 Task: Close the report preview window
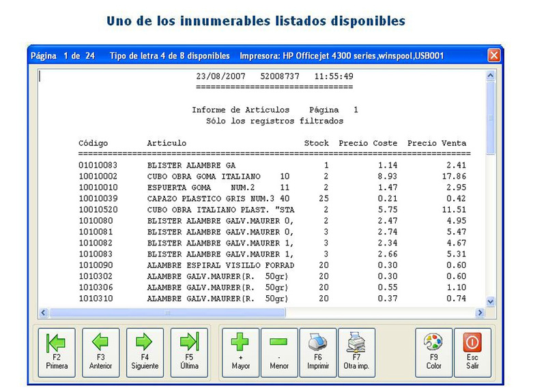pyautogui.click(x=494, y=55)
